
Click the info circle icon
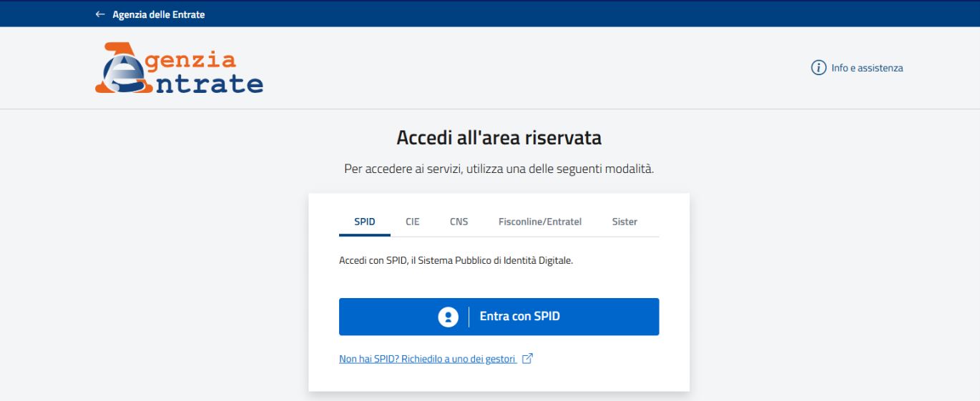coord(818,68)
